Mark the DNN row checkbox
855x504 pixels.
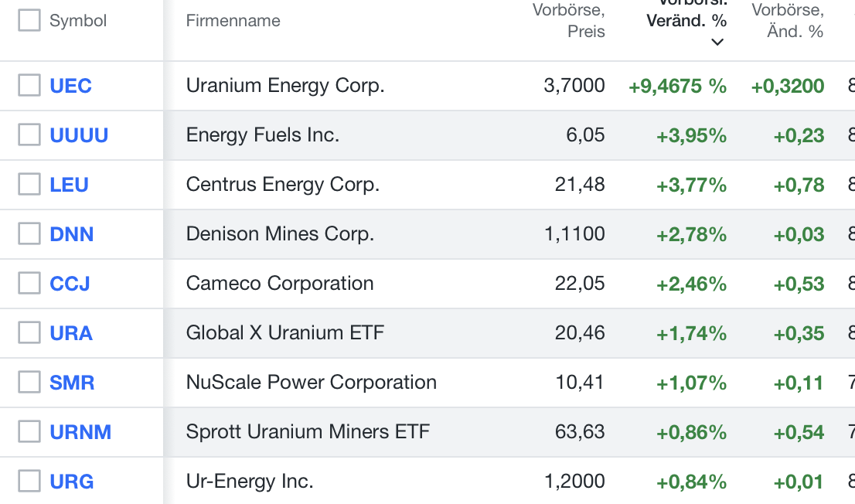point(29,233)
